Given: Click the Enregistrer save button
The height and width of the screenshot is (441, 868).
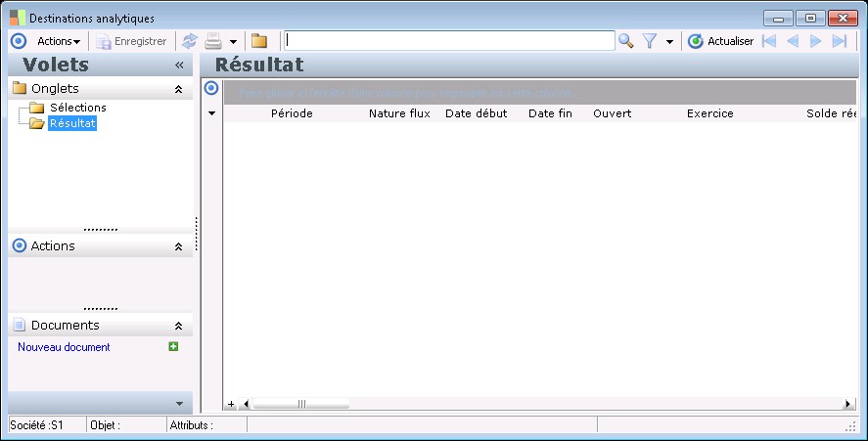Looking at the screenshot, I should point(132,41).
